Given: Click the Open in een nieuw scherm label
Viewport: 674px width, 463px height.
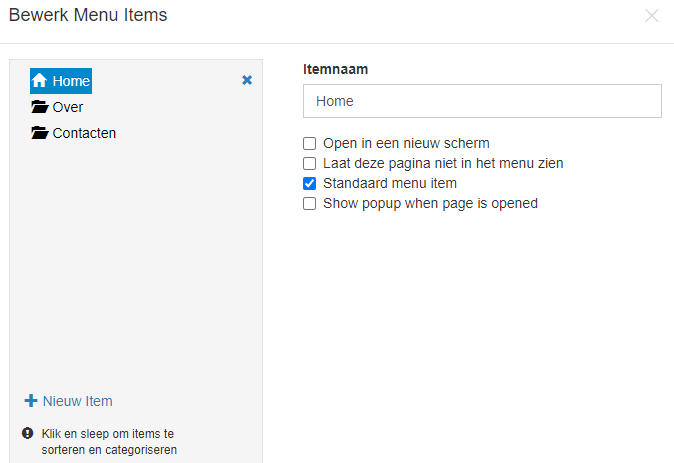Looking at the screenshot, I should coord(406,143).
